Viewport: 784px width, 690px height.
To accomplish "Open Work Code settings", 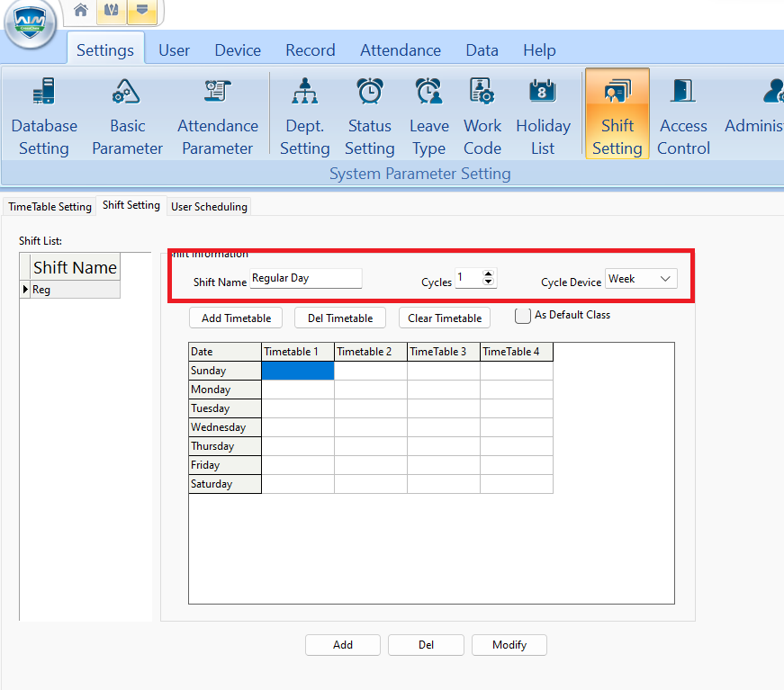I will [482, 116].
